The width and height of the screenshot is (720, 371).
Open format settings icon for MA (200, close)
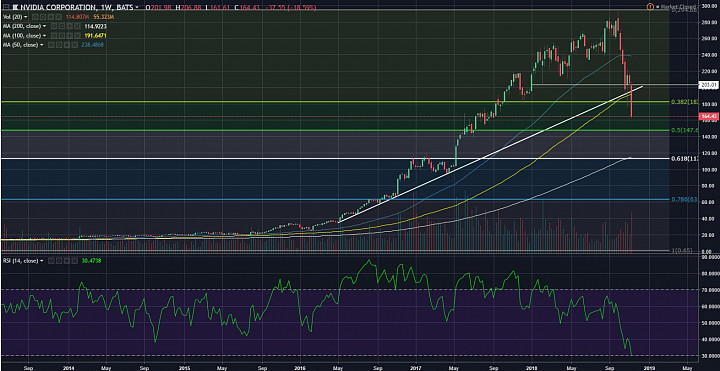point(62,27)
